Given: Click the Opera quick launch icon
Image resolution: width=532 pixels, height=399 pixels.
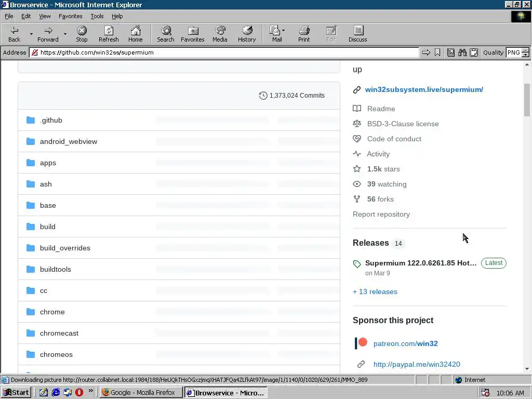Looking at the screenshot, I should coord(79,393).
